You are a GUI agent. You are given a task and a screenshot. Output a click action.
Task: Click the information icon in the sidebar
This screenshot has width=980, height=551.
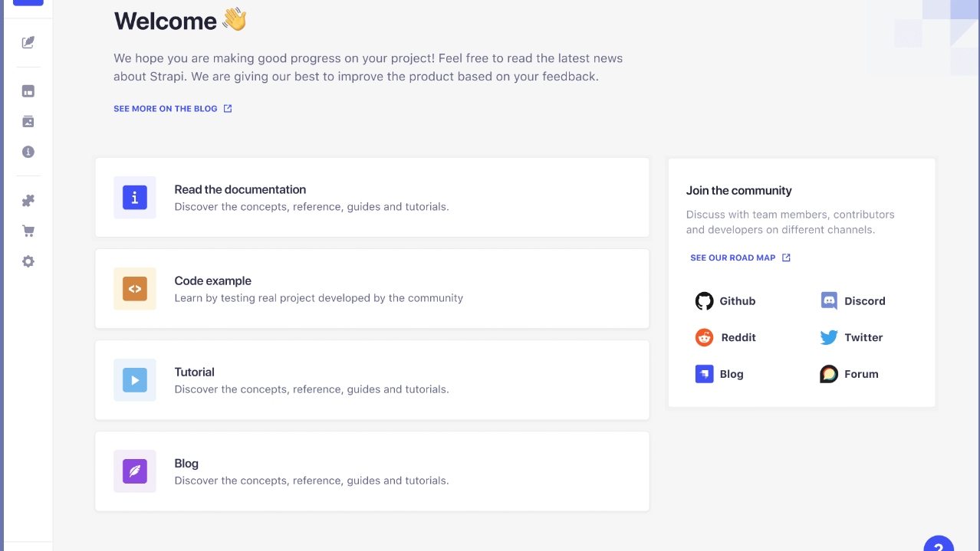coord(28,152)
